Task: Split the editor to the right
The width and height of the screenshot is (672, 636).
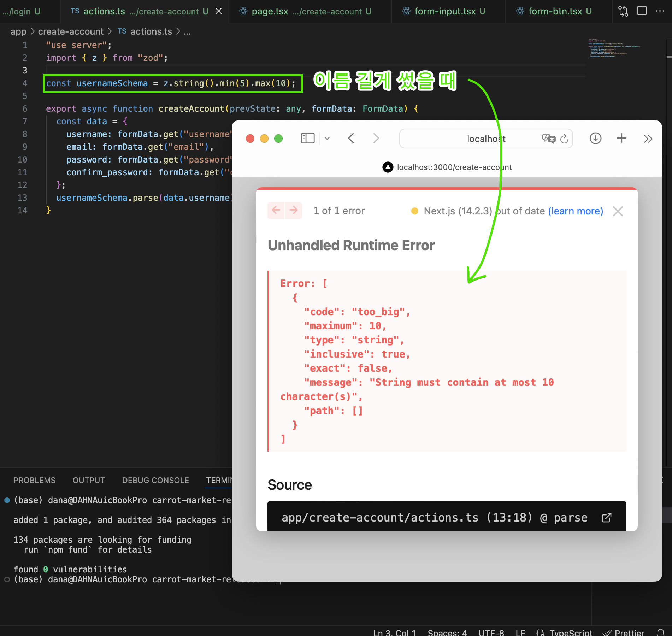Action: (x=642, y=11)
